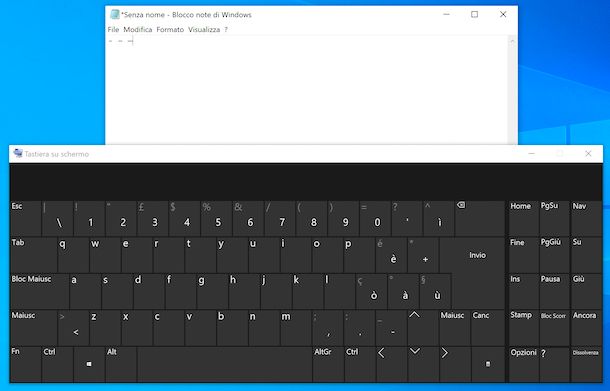Click the up arrow key
The height and width of the screenshot is (391, 610).
pos(422,328)
